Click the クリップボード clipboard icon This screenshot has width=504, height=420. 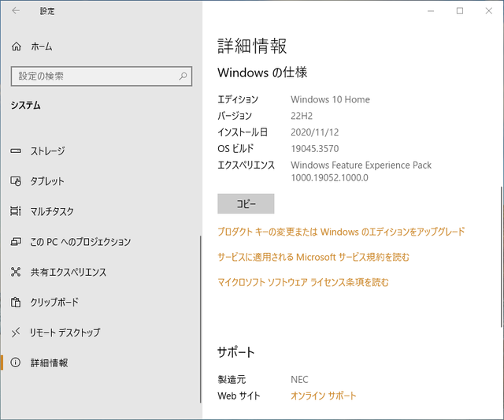(x=16, y=302)
